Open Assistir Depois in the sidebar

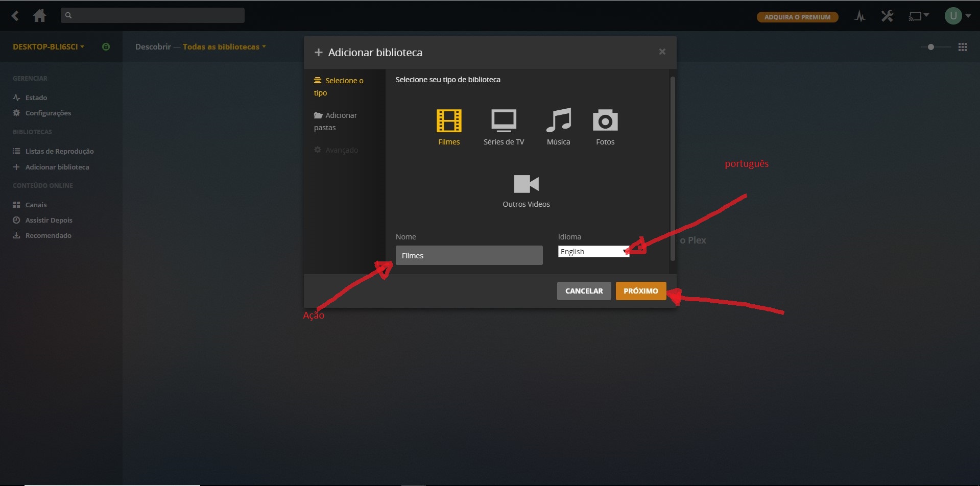(42, 220)
